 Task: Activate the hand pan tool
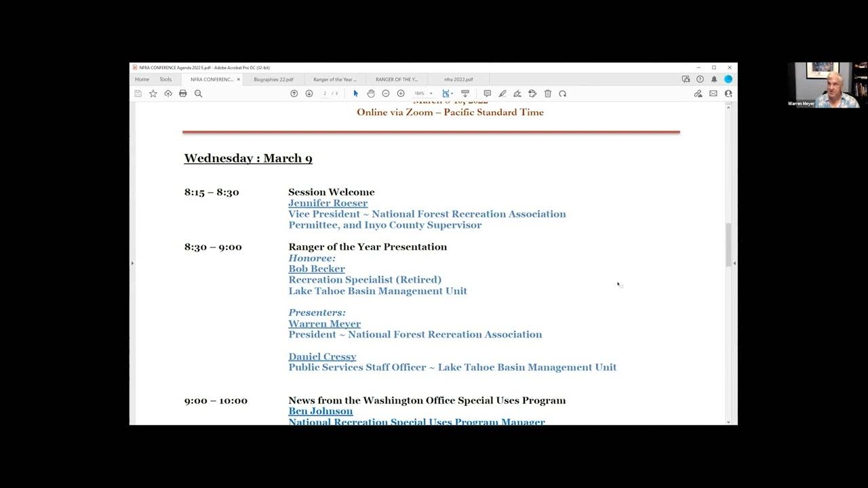point(371,94)
